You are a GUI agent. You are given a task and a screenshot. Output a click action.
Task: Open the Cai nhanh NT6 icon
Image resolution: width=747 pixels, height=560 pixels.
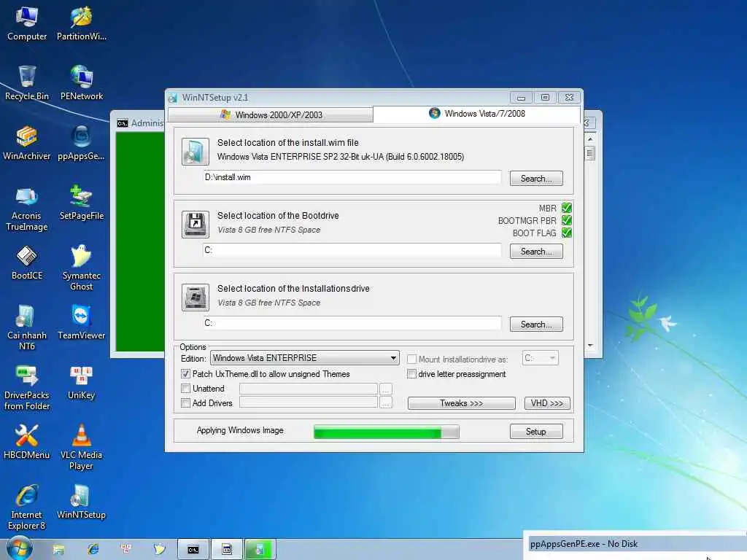click(27, 327)
